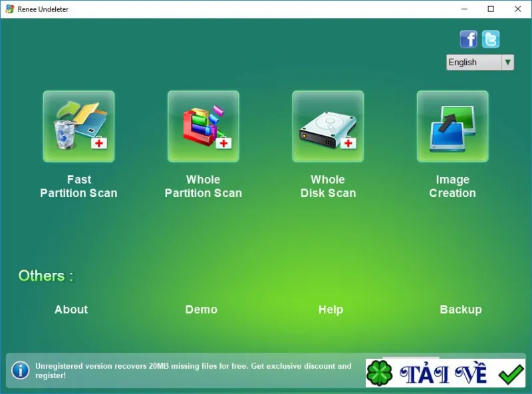The height and width of the screenshot is (394, 532).
Task: Open the Backup link
Action: [x=461, y=309]
